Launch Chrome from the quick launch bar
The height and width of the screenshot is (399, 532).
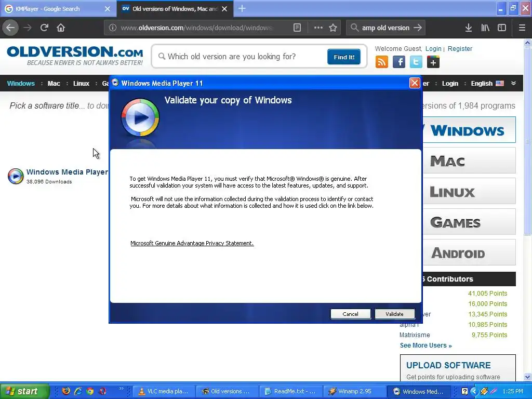pyautogui.click(x=90, y=391)
